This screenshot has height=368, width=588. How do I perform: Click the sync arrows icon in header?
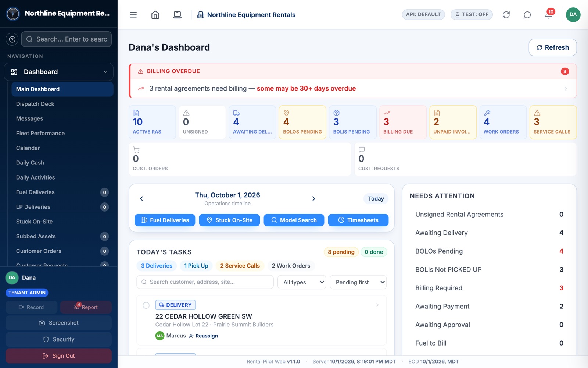click(506, 15)
